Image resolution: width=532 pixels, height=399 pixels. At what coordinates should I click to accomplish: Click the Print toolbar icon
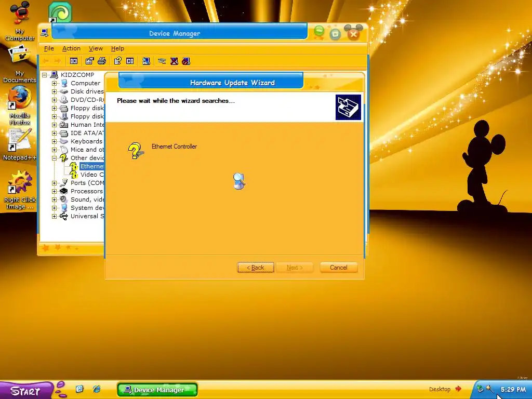(x=102, y=61)
